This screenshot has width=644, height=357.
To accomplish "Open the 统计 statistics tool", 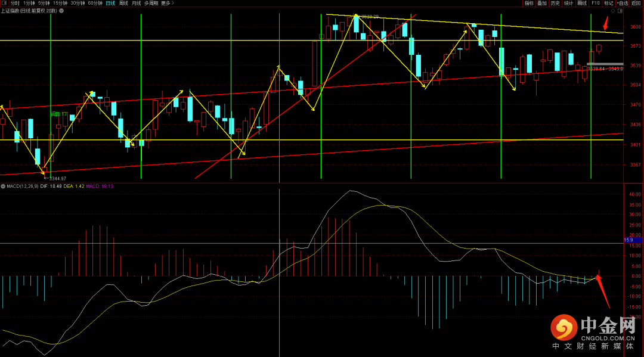I will (568, 3).
